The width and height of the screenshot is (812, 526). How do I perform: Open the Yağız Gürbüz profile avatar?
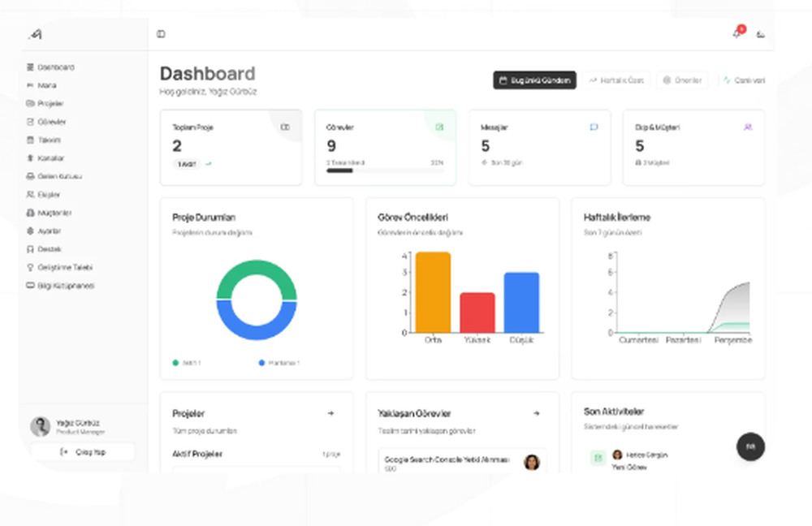tap(40, 426)
